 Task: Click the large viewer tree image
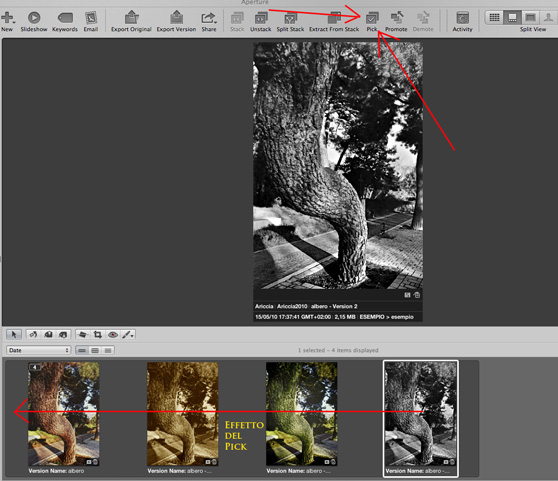click(x=338, y=165)
